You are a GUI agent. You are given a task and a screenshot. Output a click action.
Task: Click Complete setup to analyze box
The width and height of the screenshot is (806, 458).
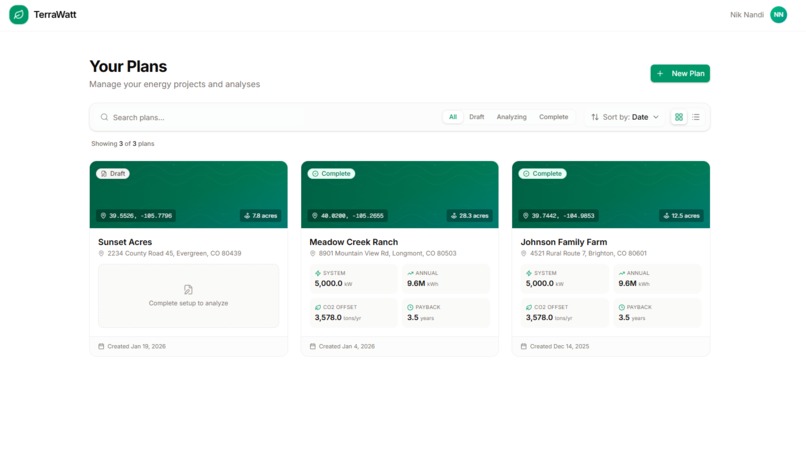[x=189, y=296]
